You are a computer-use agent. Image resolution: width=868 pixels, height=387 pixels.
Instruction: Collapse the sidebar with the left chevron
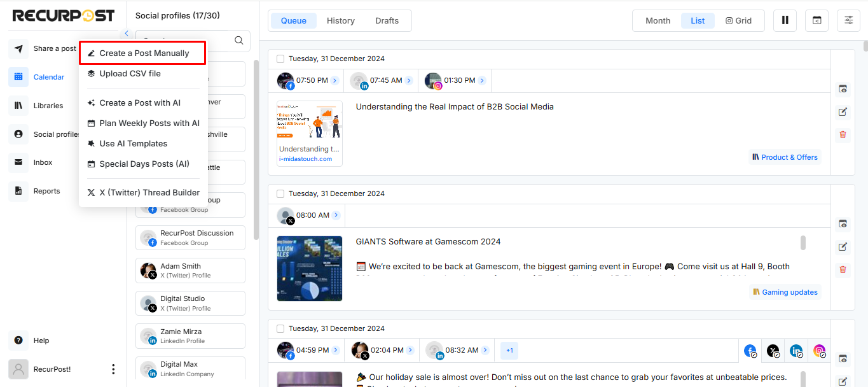(x=127, y=33)
